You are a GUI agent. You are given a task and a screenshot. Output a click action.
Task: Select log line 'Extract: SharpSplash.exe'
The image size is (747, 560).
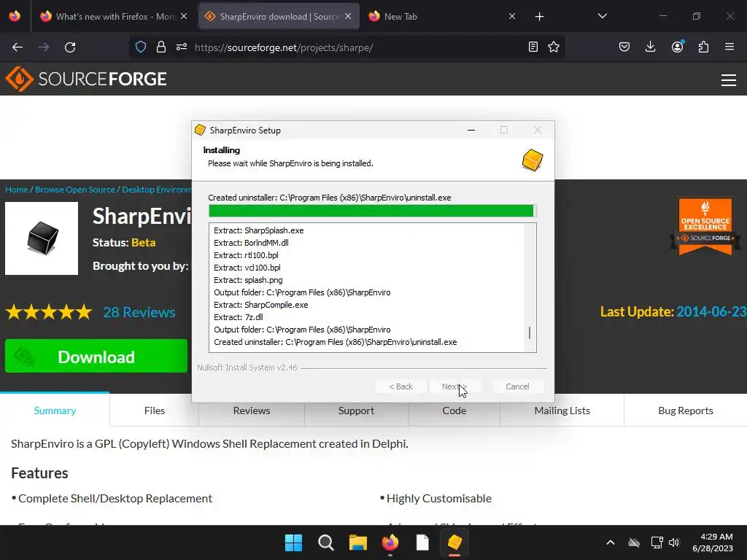click(x=259, y=230)
